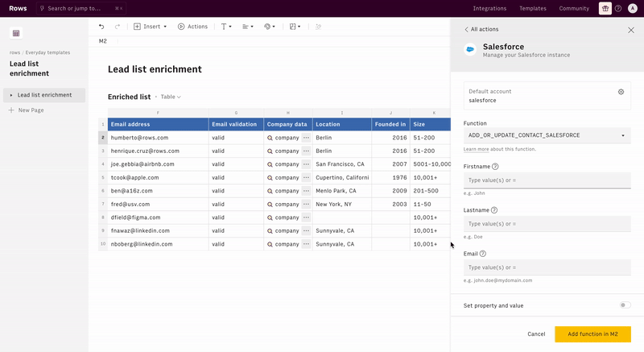The height and width of the screenshot is (352, 644).
Task: Select the 201-500 size cell
Action: (431, 191)
